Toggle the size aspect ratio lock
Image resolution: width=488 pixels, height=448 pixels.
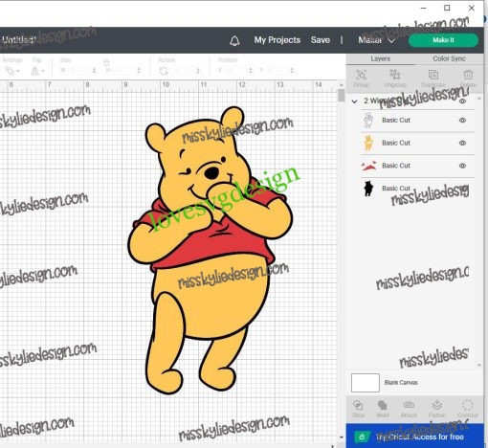point(106,62)
